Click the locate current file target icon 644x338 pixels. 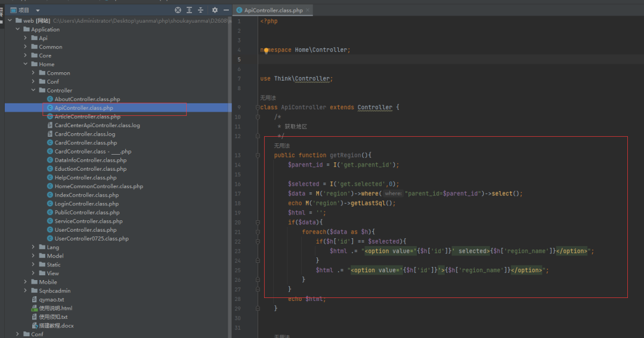tap(178, 10)
